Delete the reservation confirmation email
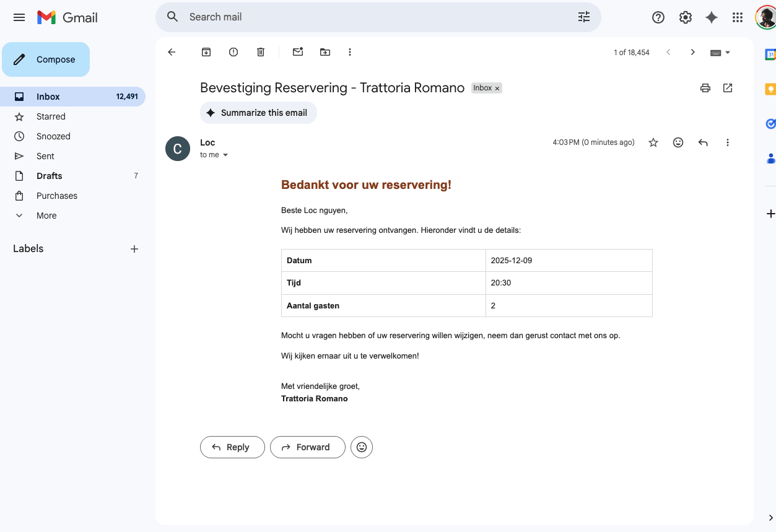 pyautogui.click(x=260, y=52)
